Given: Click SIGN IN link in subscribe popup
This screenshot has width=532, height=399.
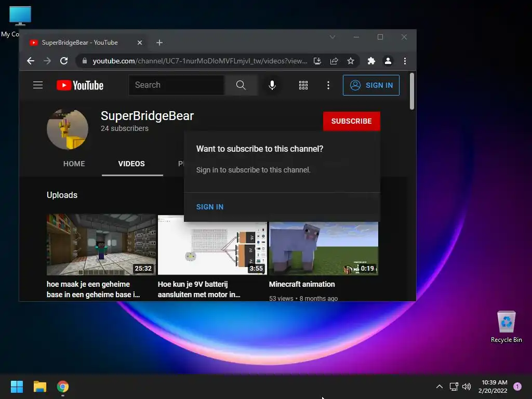Looking at the screenshot, I should click(x=210, y=207).
